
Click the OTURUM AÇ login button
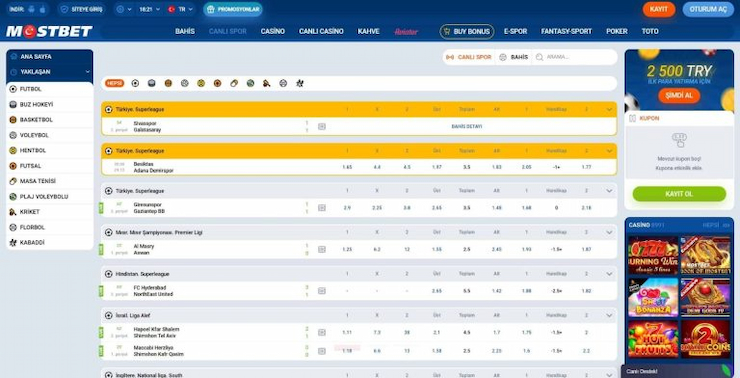click(708, 9)
